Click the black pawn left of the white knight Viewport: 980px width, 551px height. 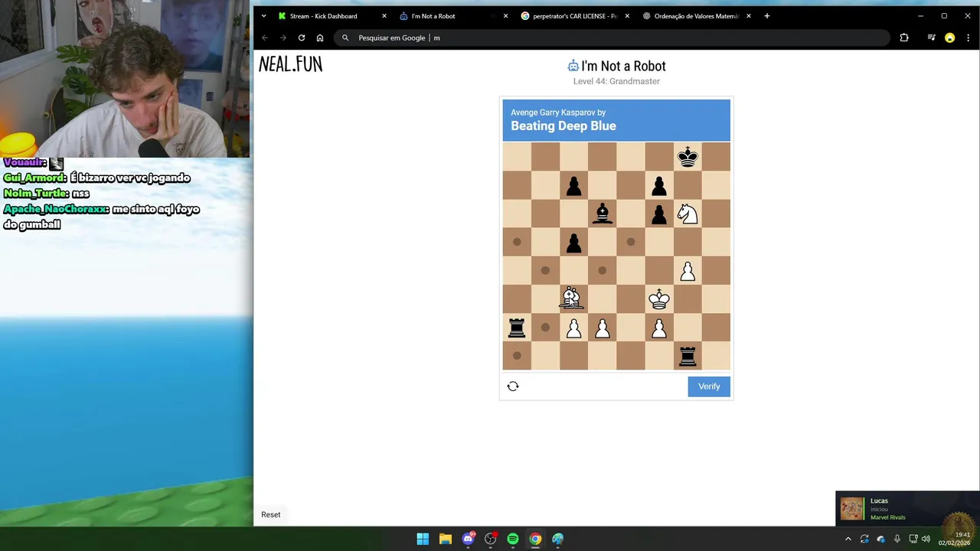point(659,214)
